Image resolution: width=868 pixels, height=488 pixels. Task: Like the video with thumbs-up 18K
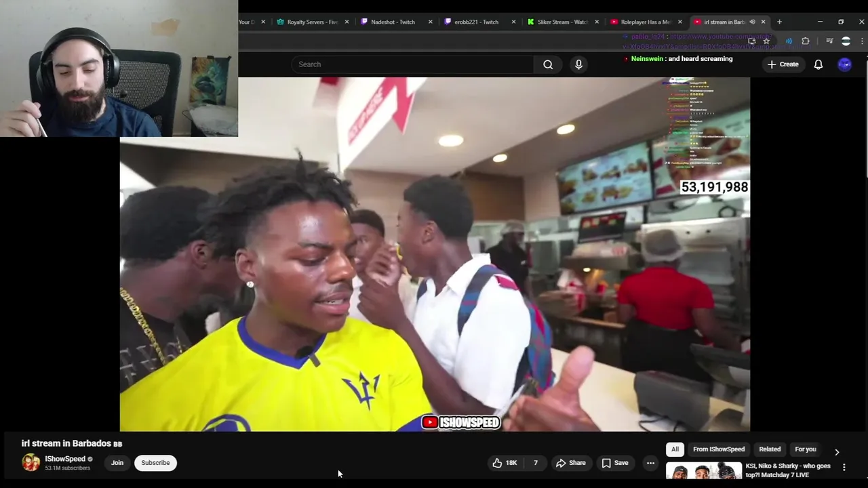click(x=505, y=463)
